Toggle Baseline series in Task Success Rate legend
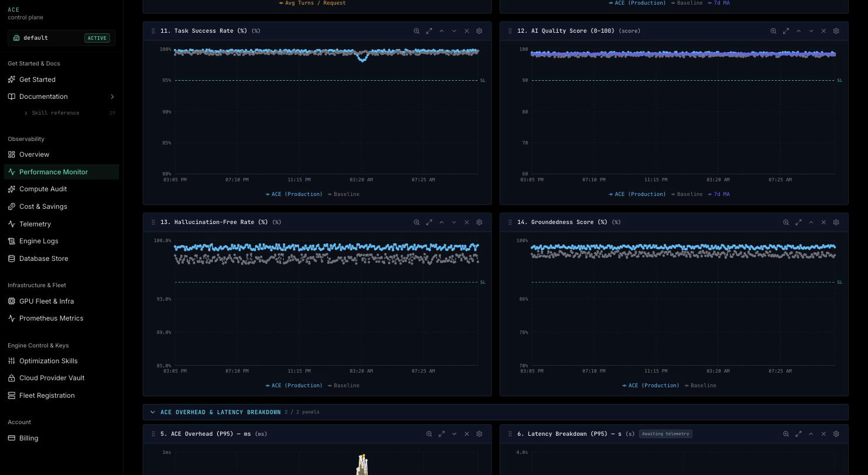This screenshot has height=475, width=868. 344,194
